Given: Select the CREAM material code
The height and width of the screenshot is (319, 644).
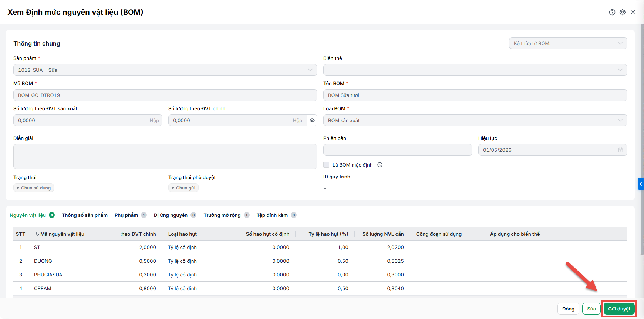Looking at the screenshot, I should [x=43, y=288].
